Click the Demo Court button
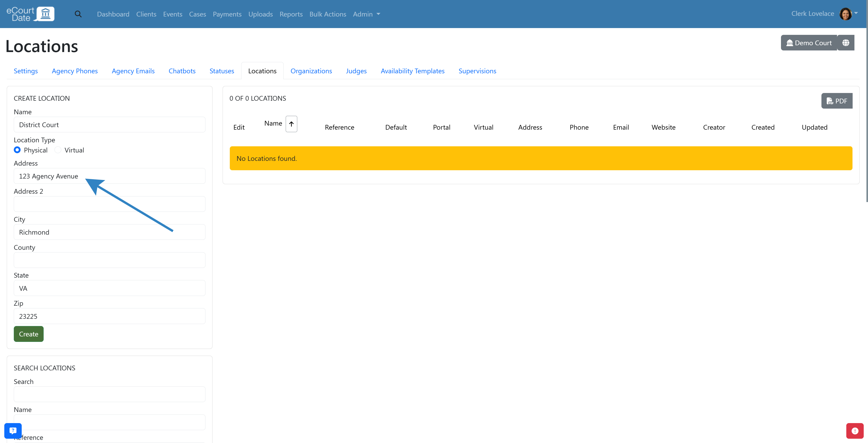This screenshot has width=868, height=443. coord(809,43)
